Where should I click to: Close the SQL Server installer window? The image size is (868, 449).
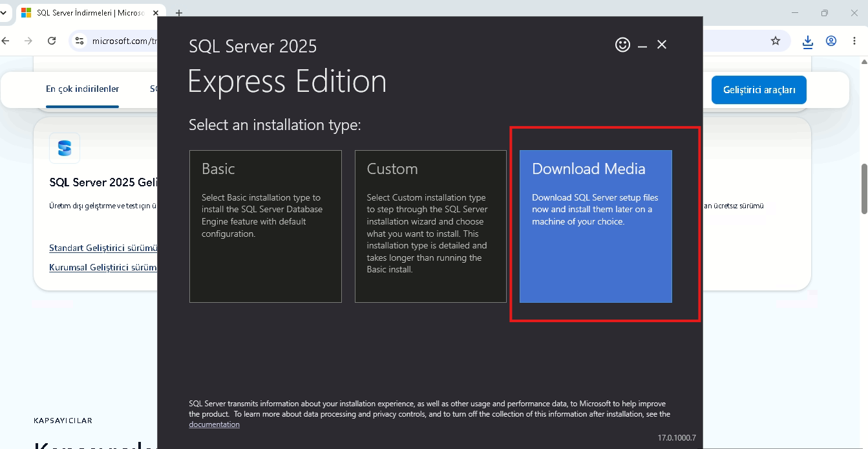pyautogui.click(x=662, y=45)
